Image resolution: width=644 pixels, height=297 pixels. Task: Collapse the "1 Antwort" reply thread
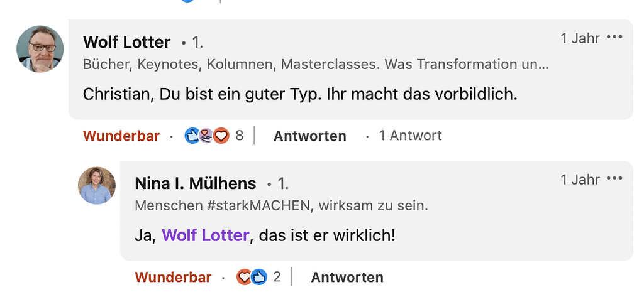(410, 136)
